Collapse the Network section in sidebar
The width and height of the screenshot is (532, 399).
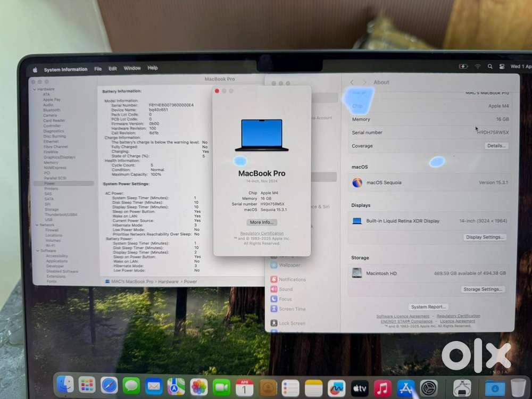(x=37, y=225)
